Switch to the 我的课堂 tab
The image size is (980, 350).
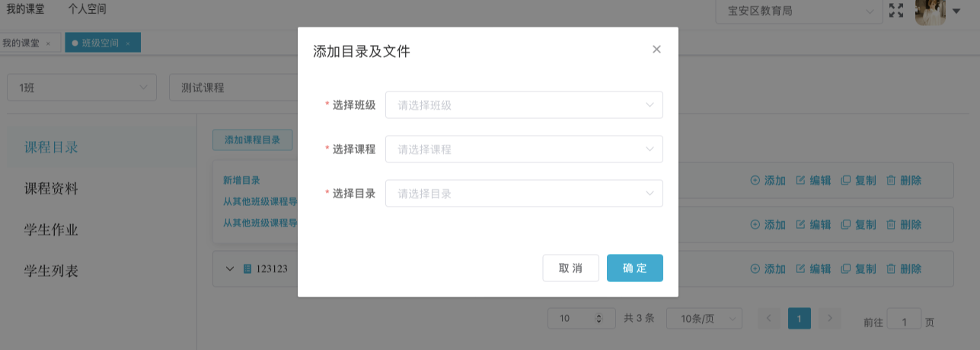21,43
